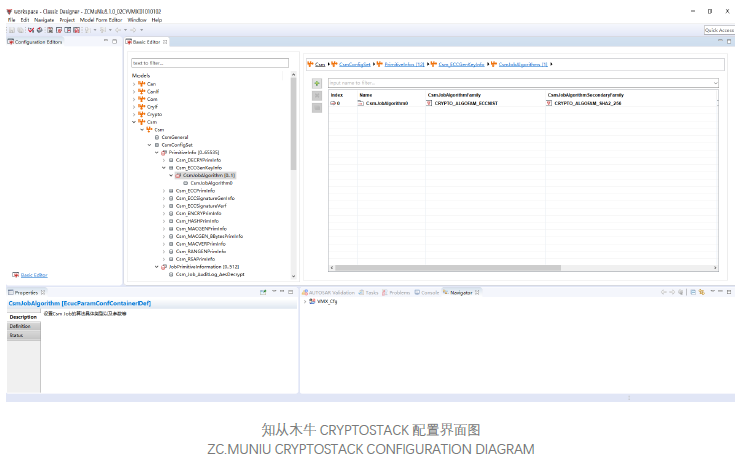745x461 pixels.
Task: Expand the Crypto model node
Action: [134, 115]
